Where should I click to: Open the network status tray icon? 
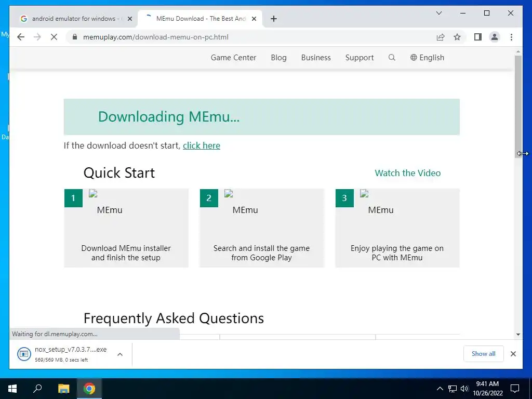coord(453,389)
